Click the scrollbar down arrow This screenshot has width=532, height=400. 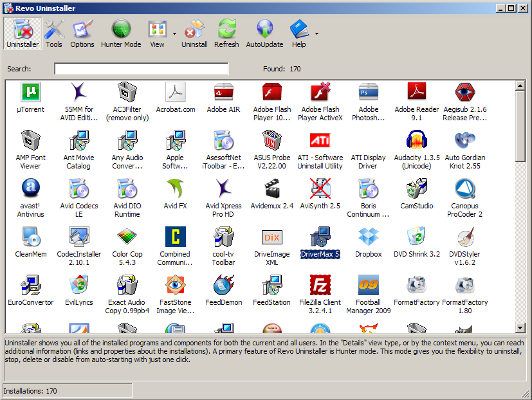click(520, 328)
